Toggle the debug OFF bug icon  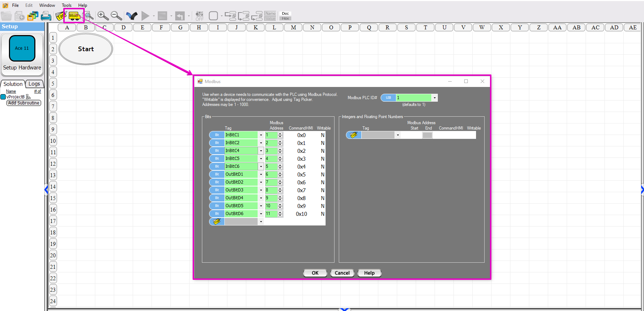(199, 16)
